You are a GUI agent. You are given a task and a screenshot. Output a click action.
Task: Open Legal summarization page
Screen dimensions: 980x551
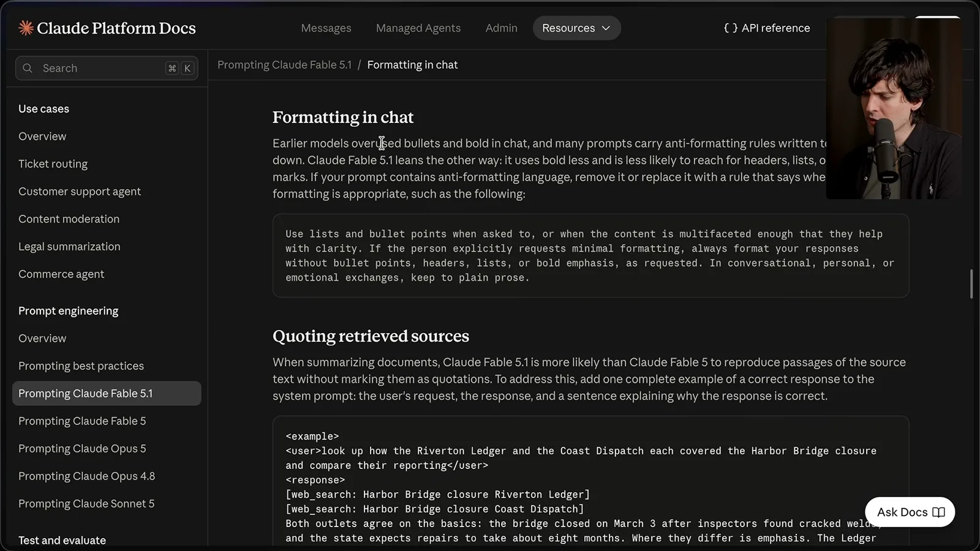pos(69,247)
